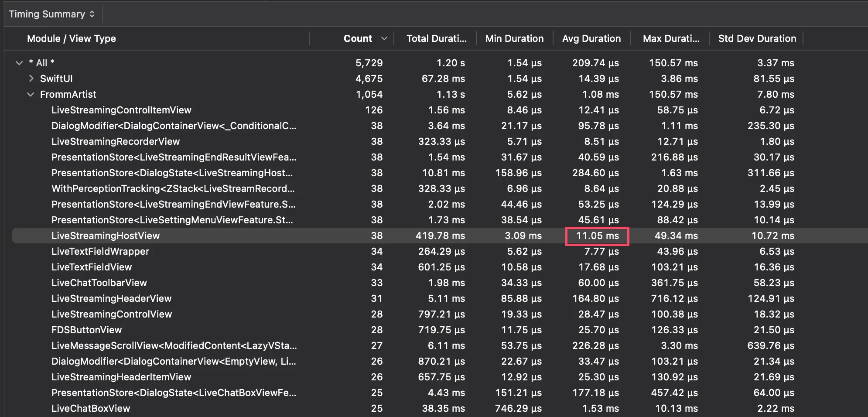Collapse the * All * tree row
The height and width of the screenshot is (417, 868).
click(x=19, y=63)
